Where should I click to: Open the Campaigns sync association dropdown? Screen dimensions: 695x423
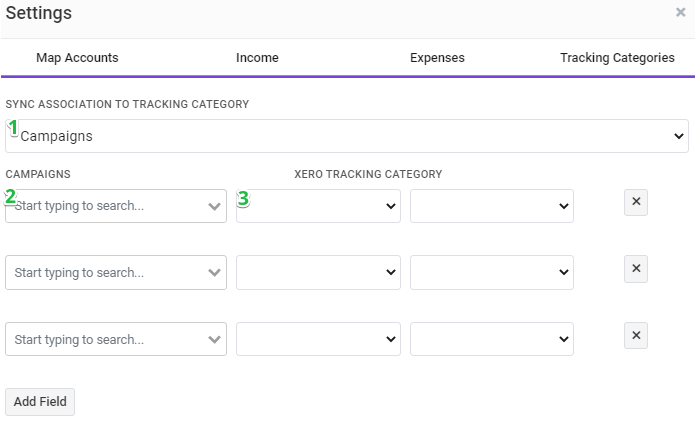click(347, 136)
